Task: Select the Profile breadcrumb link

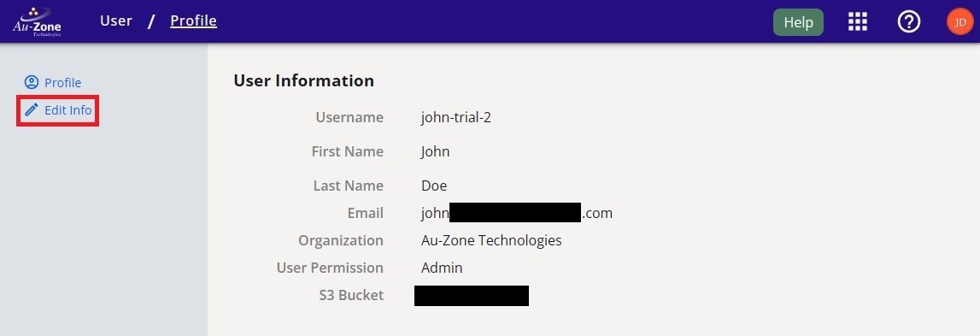Action: coord(194,21)
